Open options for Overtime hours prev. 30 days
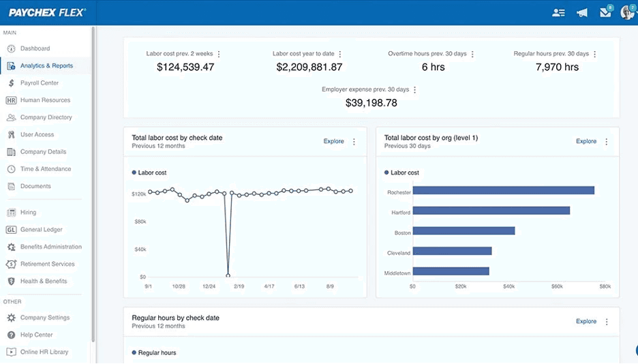 (x=472, y=54)
